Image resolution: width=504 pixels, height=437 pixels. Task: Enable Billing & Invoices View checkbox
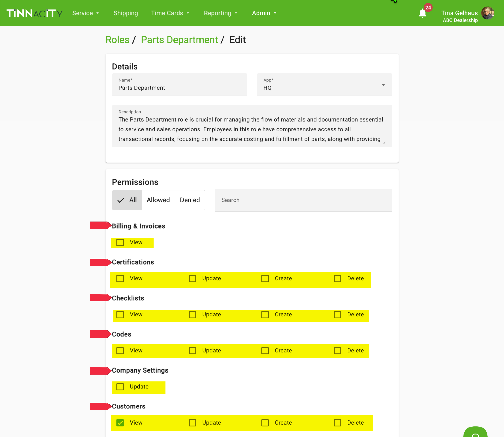[120, 242]
